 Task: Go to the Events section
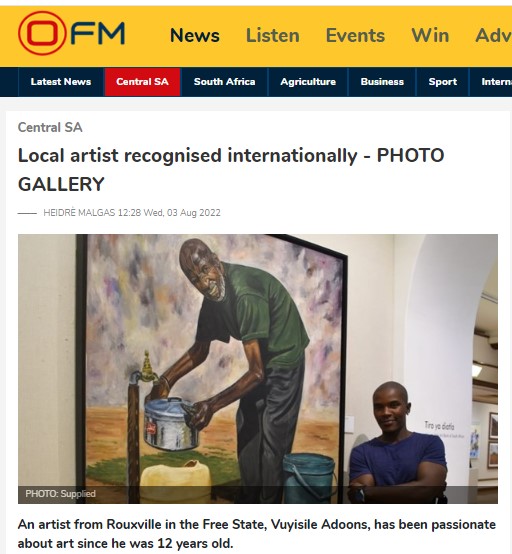(x=355, y=35)
